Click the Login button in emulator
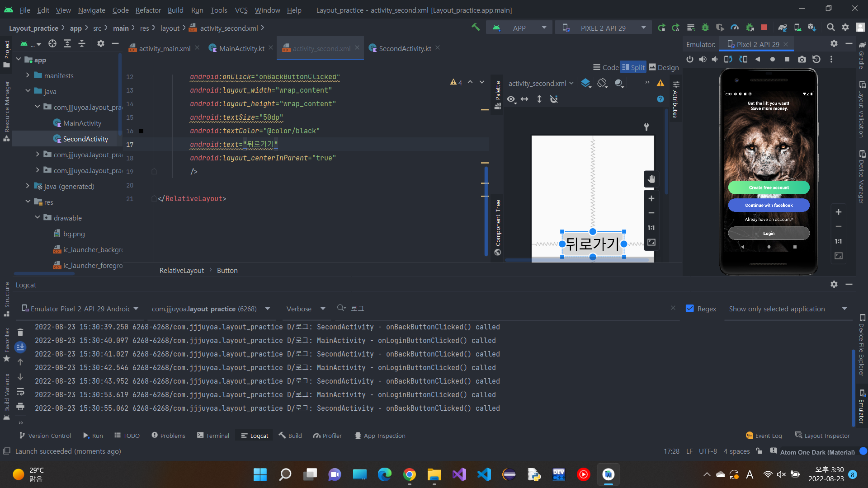Viewport: 868px width, 488px height. click(769, 233)
